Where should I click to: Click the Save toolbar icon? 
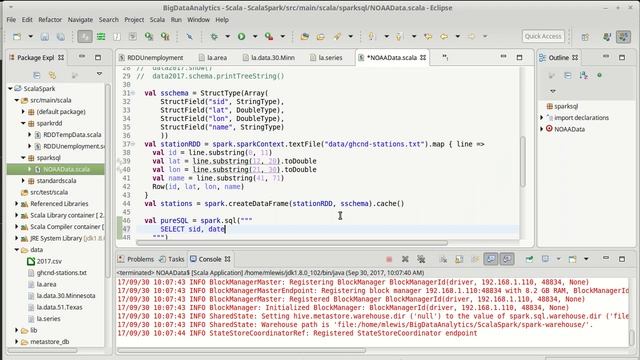click(x=44, y=36)
